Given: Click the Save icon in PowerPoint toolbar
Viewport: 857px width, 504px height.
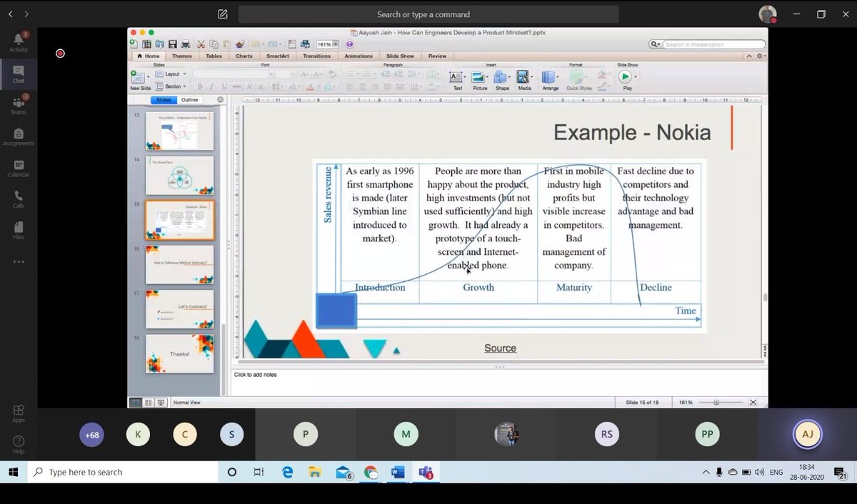Looking at the screenshot, I should (x=172, y=44).
